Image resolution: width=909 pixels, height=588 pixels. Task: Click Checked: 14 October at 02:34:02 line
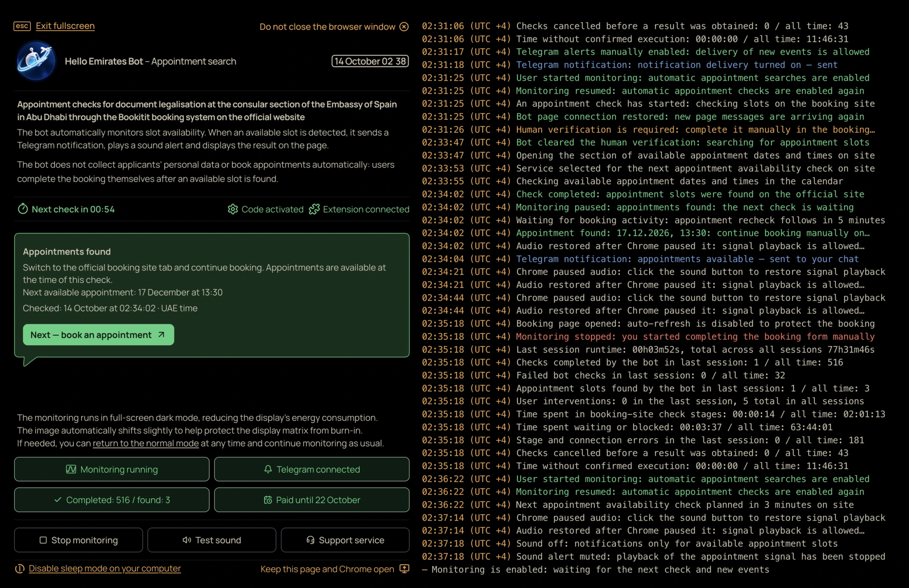pyautogui.click(x=110, y=308)
